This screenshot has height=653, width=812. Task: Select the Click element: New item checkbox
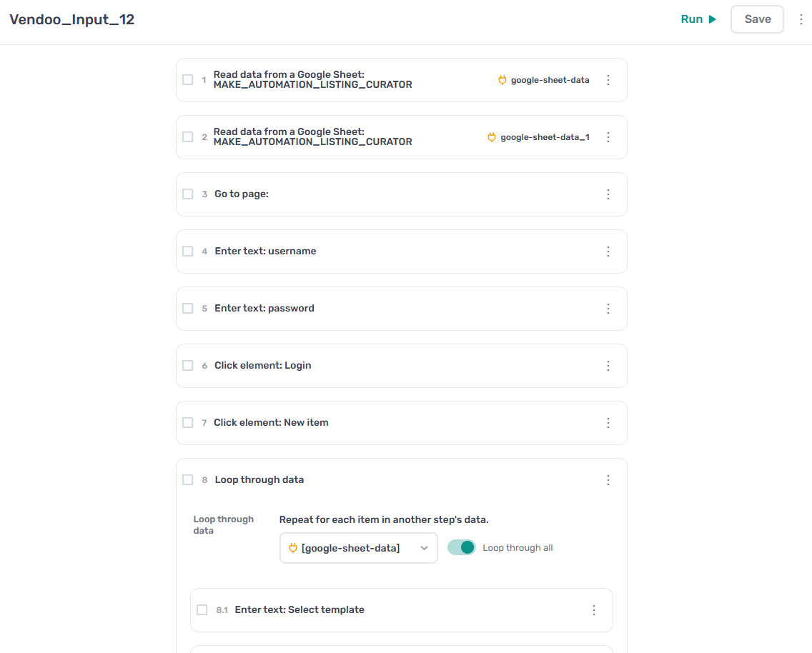pos(188,423)
